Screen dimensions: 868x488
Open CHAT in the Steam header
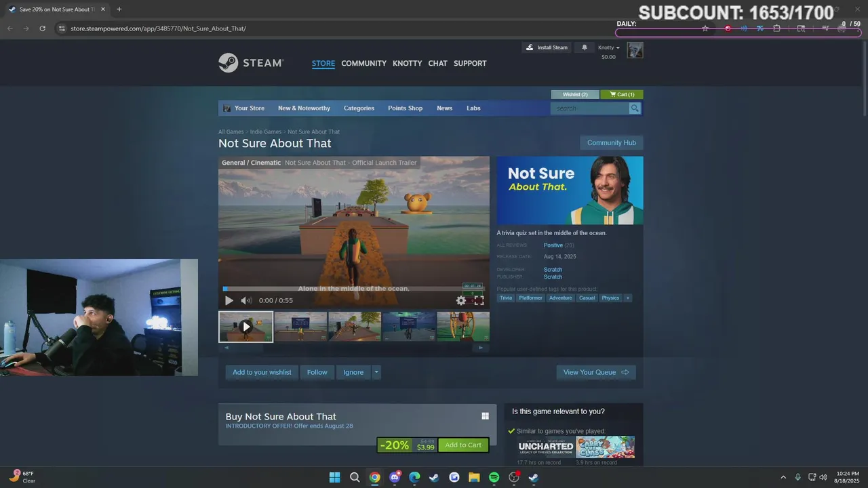tap(437, 64)
